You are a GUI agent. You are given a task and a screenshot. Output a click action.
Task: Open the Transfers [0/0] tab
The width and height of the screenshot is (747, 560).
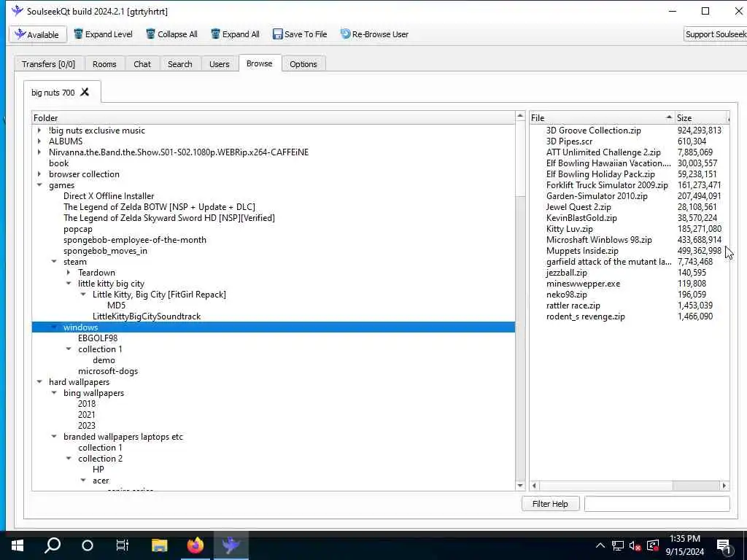(49, 64)
